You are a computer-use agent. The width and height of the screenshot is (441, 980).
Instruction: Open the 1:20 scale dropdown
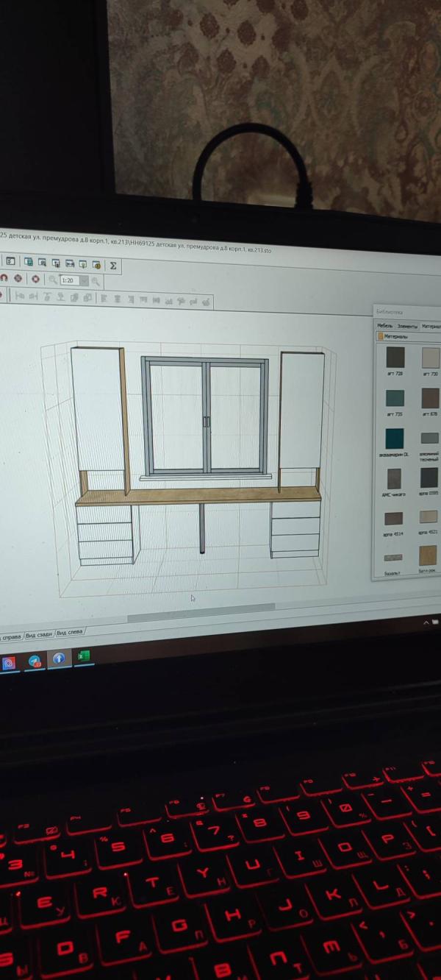point(84,280)
